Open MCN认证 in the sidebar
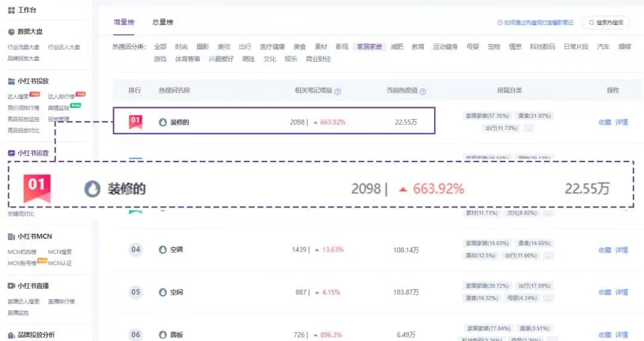This screenshot has width=644, height=341. click(60, 263)
